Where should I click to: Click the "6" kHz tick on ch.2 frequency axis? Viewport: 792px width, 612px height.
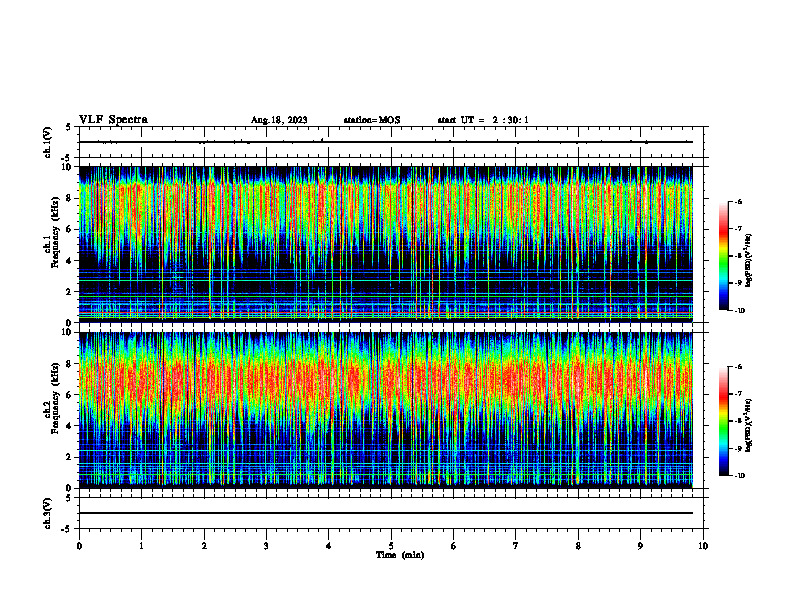(70, 395)
